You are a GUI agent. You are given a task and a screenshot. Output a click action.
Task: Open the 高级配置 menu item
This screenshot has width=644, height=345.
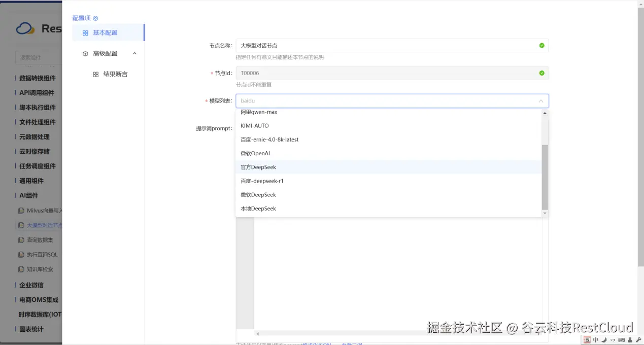(108, 54)
